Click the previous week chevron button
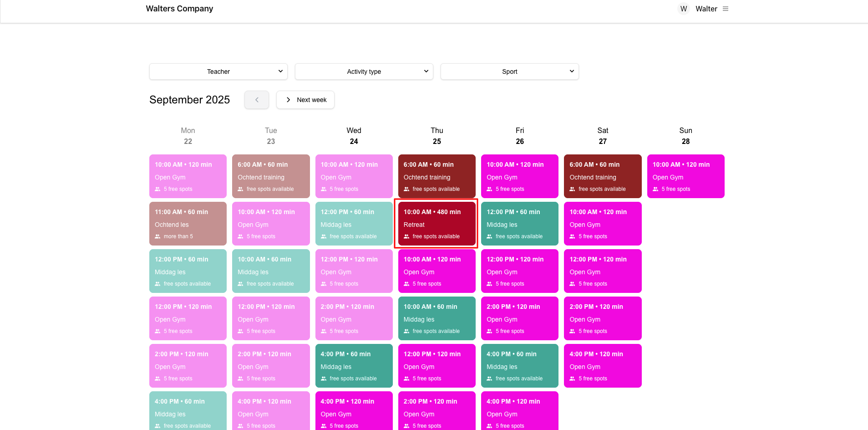 click(257, 100)
